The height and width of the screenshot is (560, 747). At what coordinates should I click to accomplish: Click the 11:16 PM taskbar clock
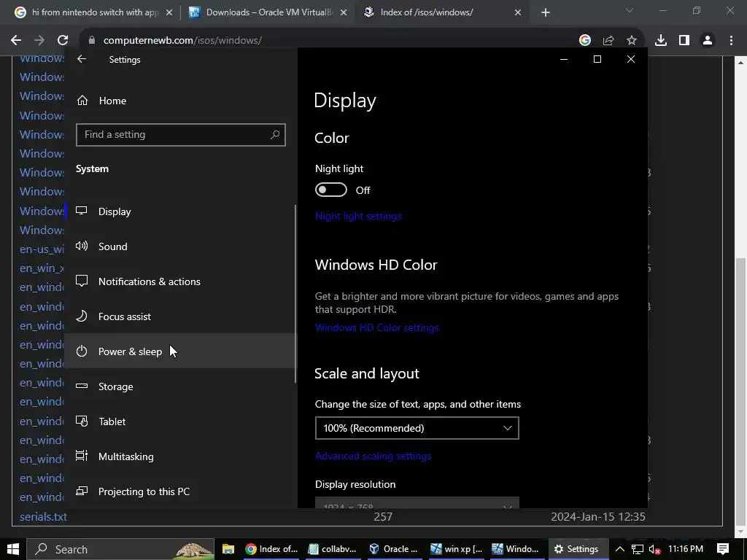[686, 549]
